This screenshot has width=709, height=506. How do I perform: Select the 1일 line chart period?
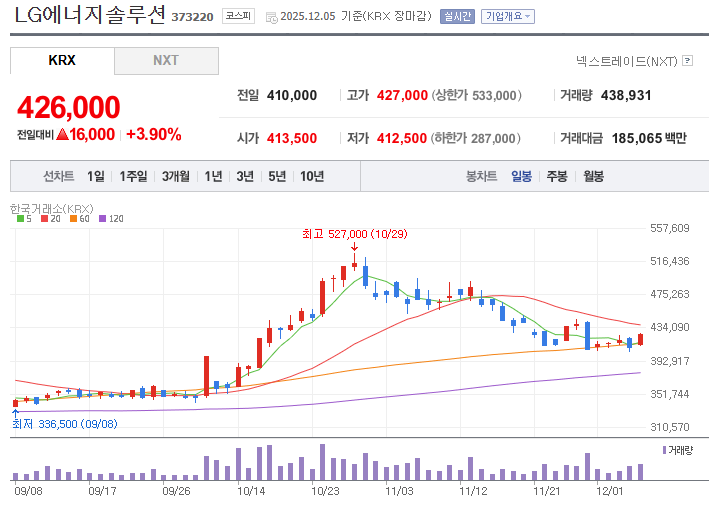click(x=96, y=176)
